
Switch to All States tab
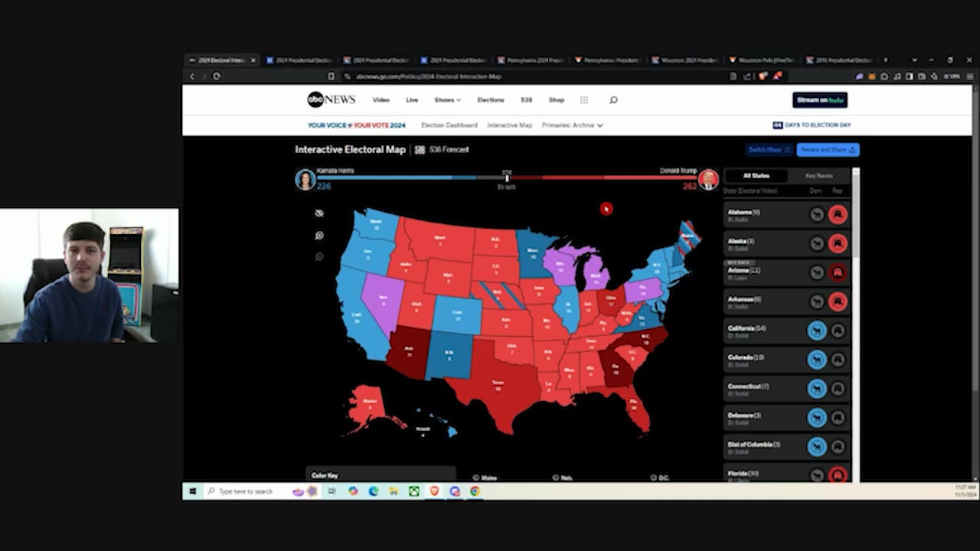click(756, 176)
